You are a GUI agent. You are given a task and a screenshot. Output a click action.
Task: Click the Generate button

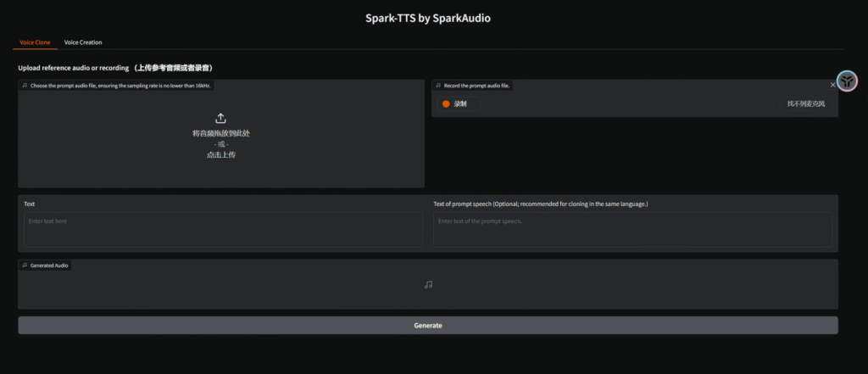(428, 326)
